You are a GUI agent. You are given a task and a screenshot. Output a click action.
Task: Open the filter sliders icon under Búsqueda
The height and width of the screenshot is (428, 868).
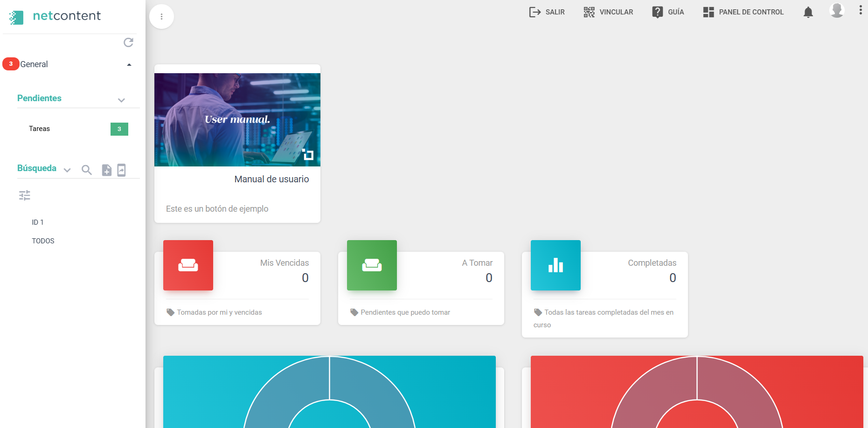tap(25, 195)
